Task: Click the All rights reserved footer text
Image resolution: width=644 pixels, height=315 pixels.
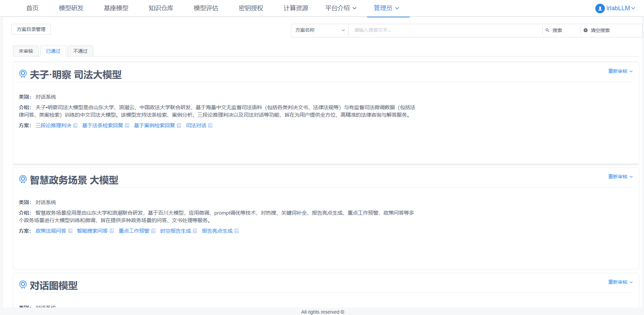Action: pos(323,312)
